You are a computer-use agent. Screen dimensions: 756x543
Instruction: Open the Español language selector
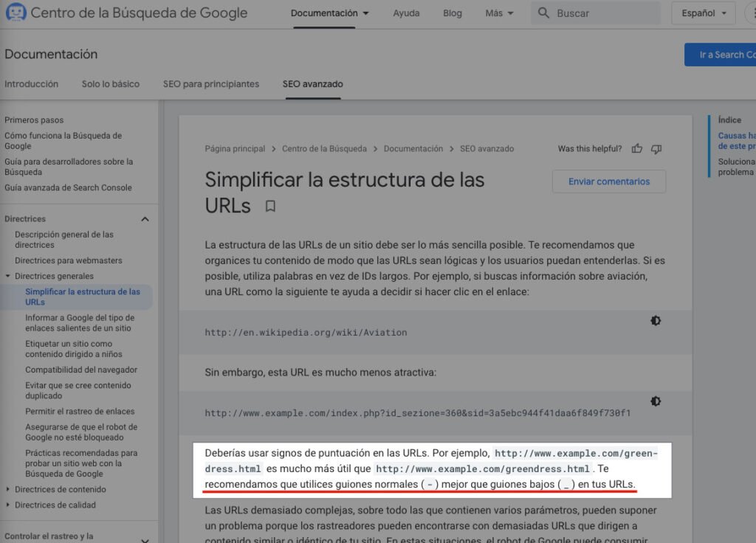[x=704, y=13]
